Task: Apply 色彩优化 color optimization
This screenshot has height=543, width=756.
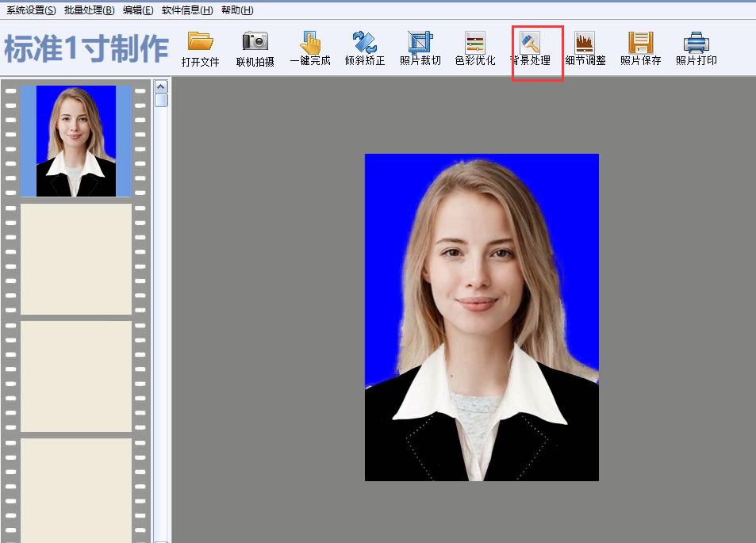Action: pos(474,46)
